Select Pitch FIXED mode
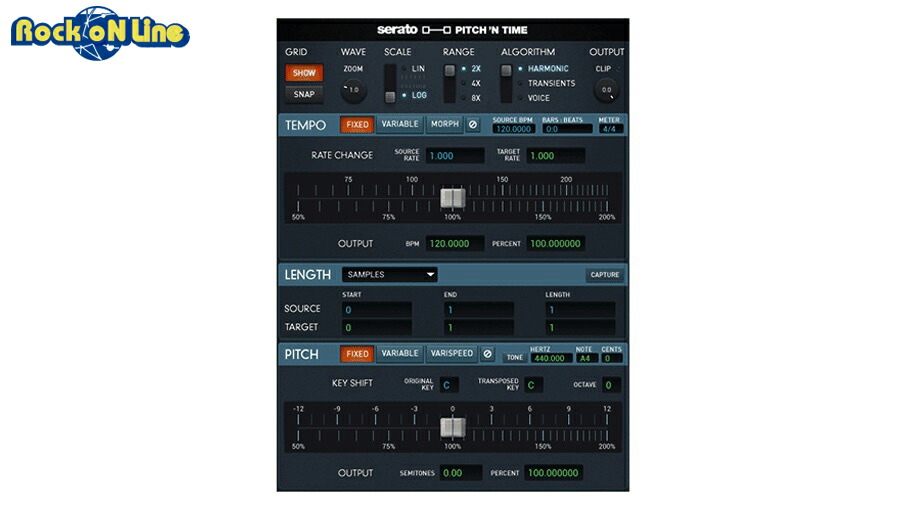This screenshot has height=511, width=900. [357, 354]
